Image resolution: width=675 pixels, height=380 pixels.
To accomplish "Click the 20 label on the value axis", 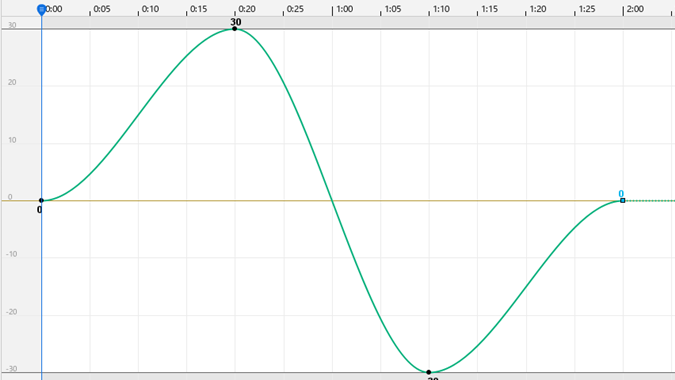I will point(12,82).
